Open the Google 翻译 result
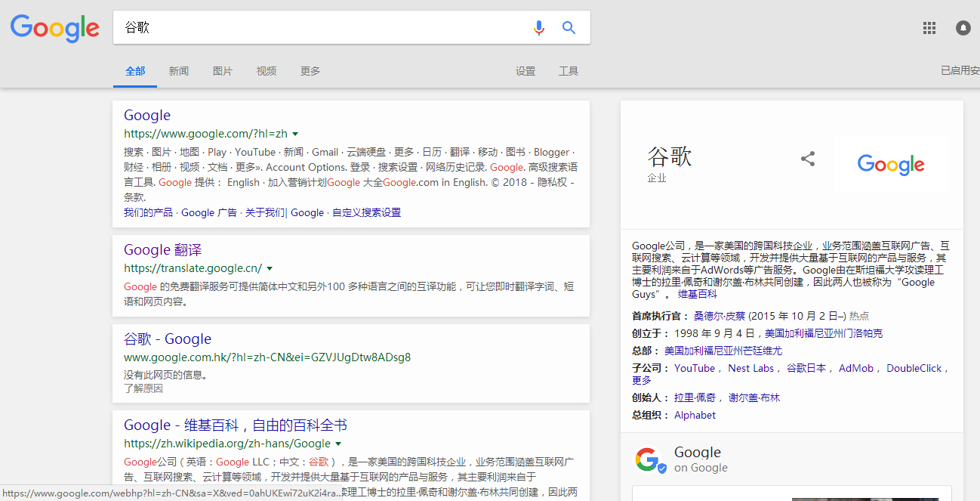Image resolution: width=980 pixels, height=501 pixels. [x=163, y=249]
